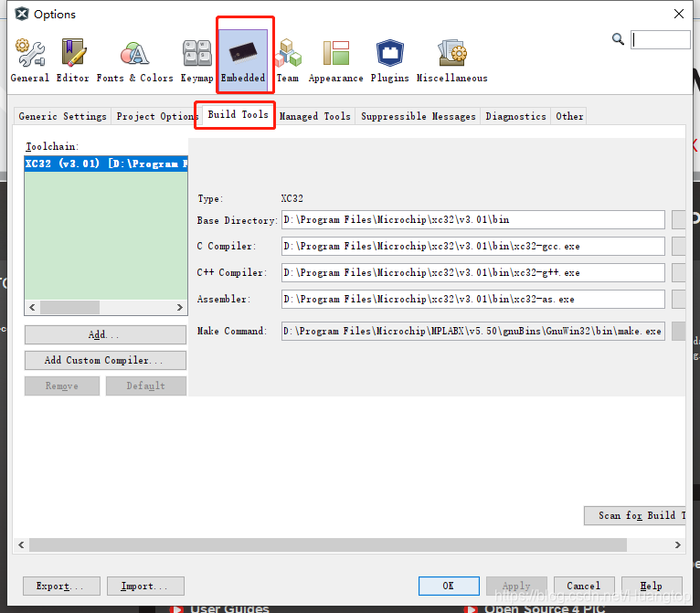This screenshot has height=613, width=700.
Task: Close the Options dialog
Action: click(x=679, y=14)
